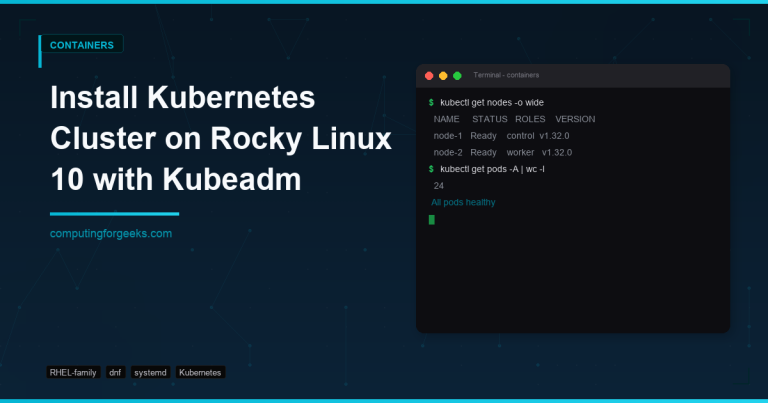This screenshot has width=768, height=403.
Task: Select the Kubernetes tag
Action: (200, 372)
